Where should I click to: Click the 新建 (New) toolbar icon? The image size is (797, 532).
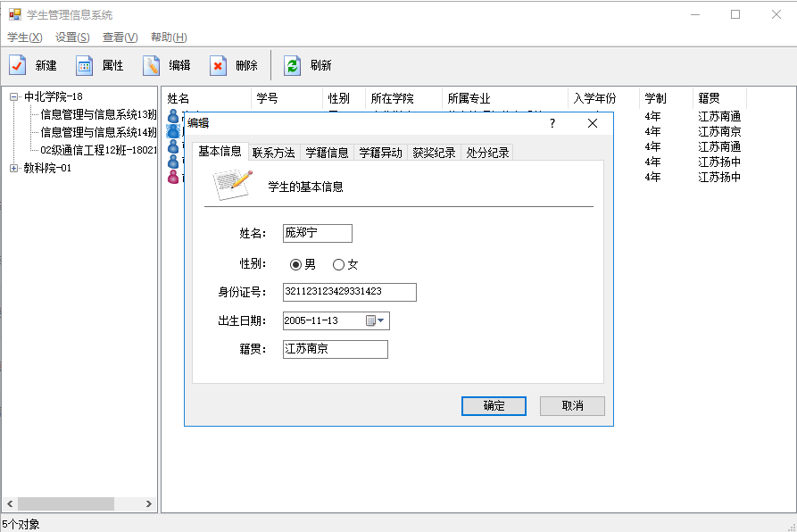pos(18,65)
